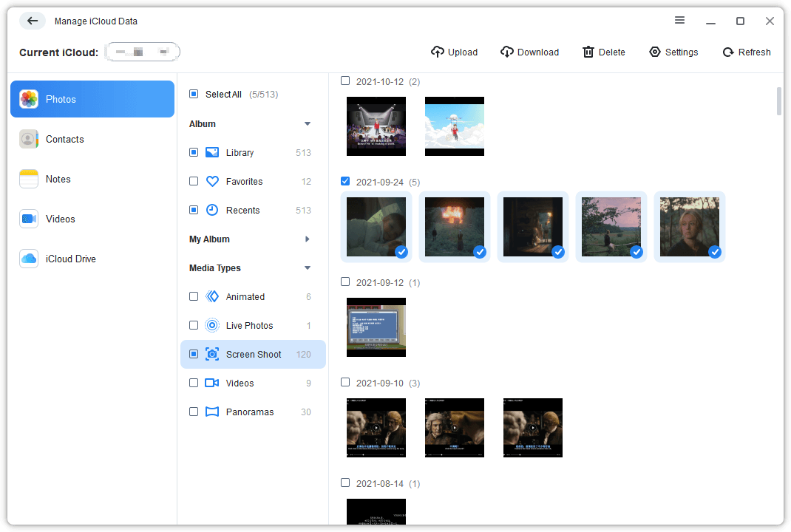This screenshot has width=791, height=532.
Task: Switch to iCloud Drive in sidebar
Action: (70, 259)
